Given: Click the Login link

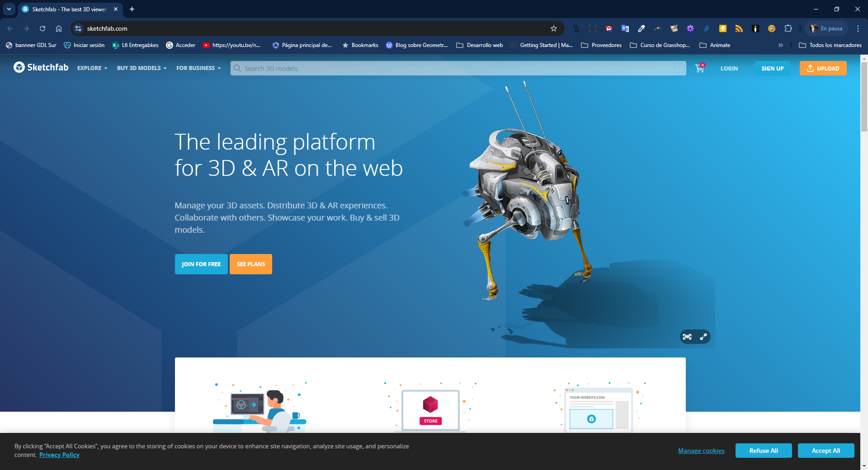Looking at the screenshot, I should [729, 68].
